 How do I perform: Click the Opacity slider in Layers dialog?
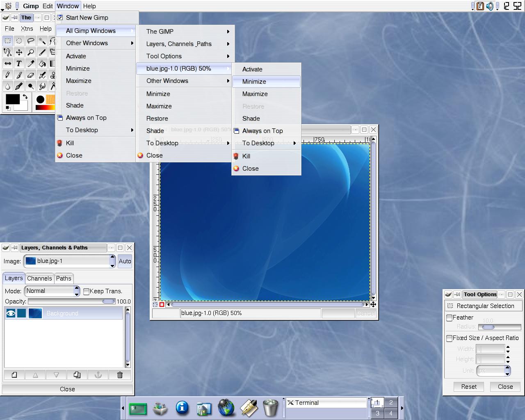72,301
